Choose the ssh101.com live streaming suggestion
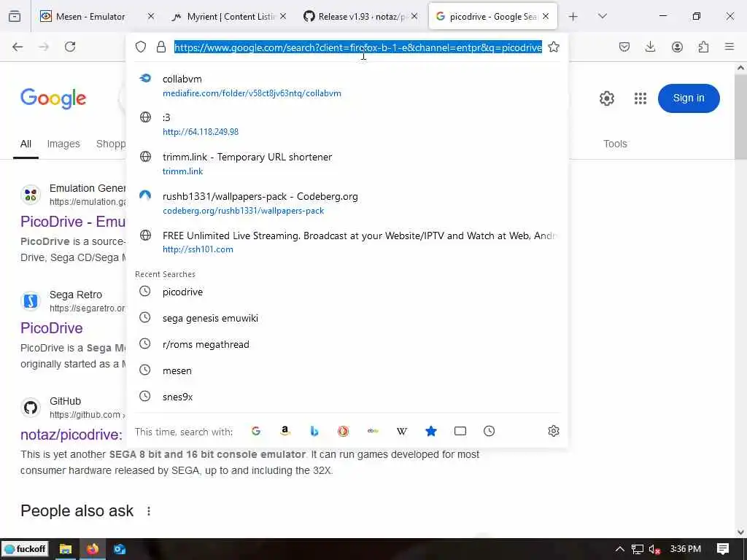747x560 pixels. tap(347, 242)
